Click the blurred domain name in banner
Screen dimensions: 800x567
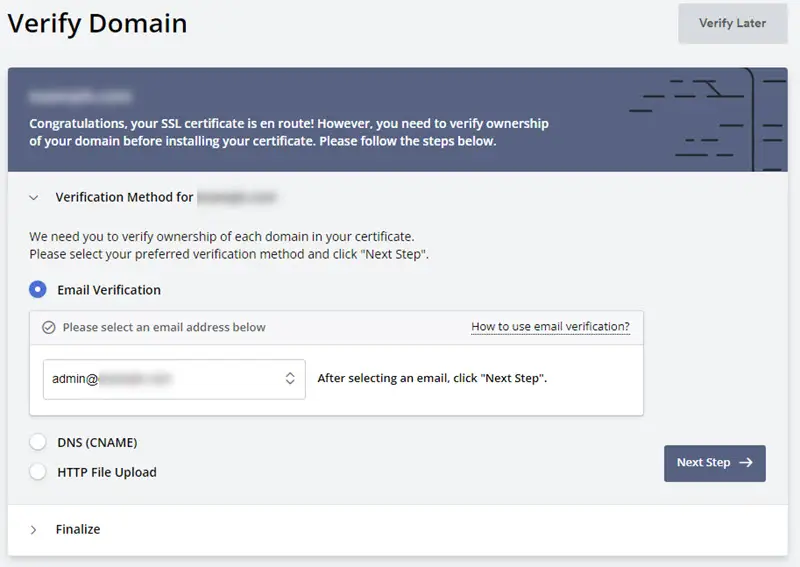pos(80,96)
